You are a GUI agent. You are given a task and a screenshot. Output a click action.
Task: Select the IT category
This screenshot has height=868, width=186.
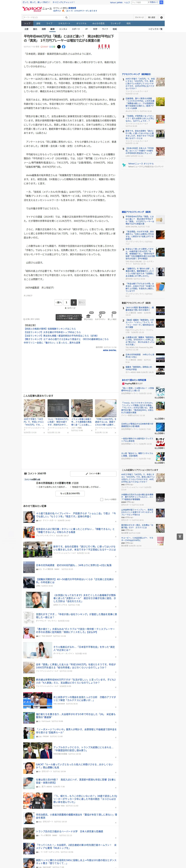pos(86,29)
